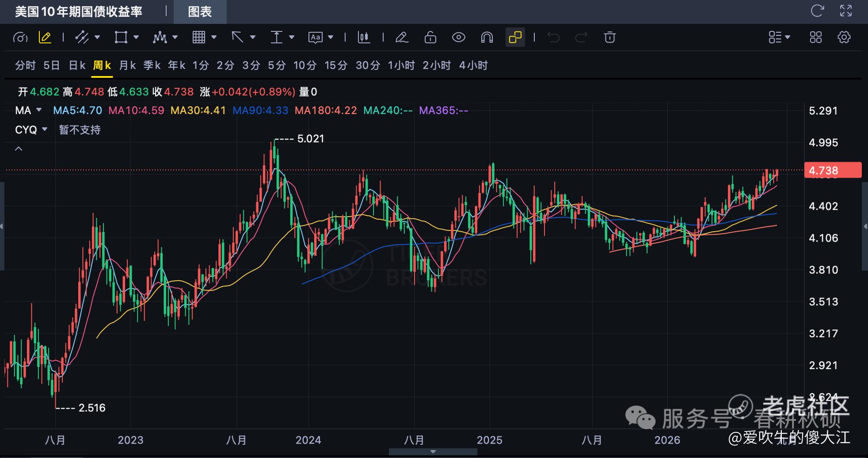Open the measure tool dropdown
Viewport: 868px width, 458px height.
[292, 37]
